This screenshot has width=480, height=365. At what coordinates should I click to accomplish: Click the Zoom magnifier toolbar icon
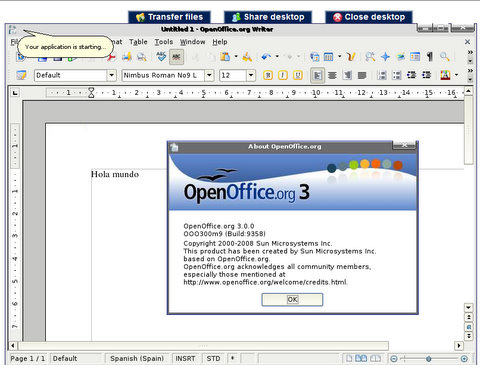pos(445,57)
